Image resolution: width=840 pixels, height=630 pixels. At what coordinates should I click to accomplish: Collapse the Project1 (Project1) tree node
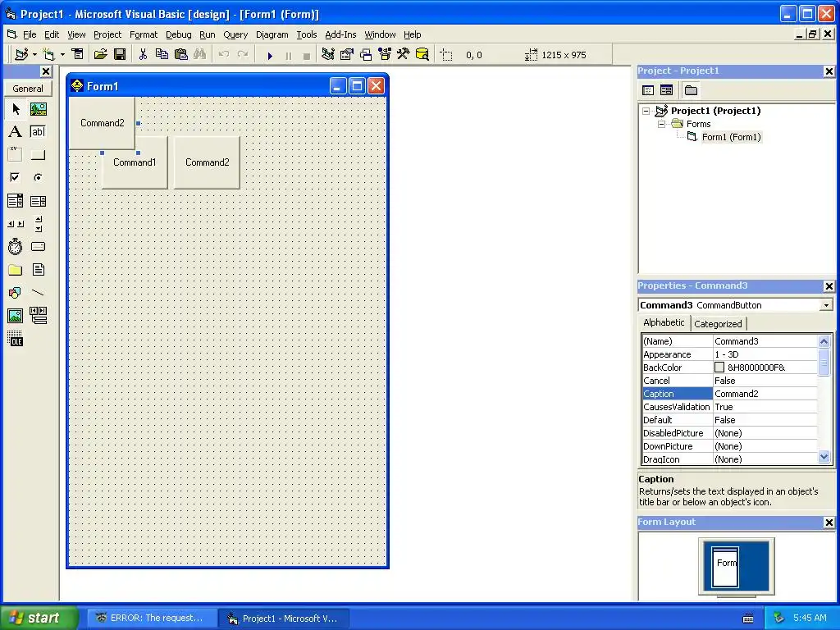pos(646,111)
